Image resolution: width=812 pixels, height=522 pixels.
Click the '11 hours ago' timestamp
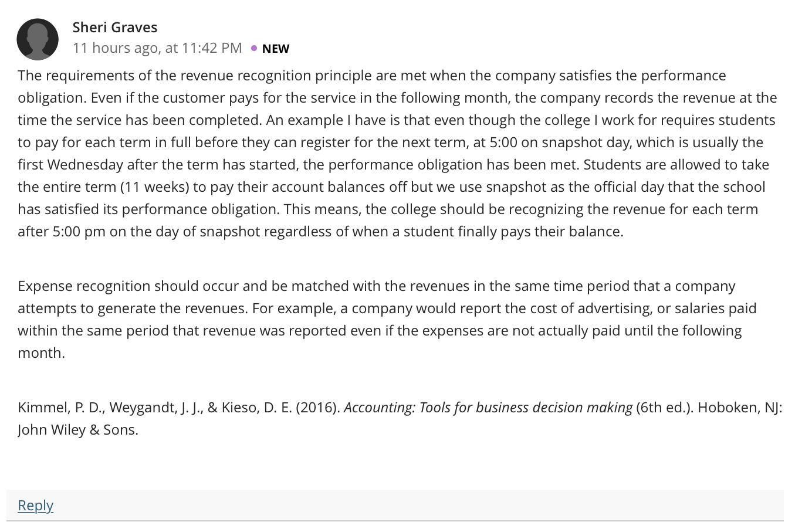point(115,48)
